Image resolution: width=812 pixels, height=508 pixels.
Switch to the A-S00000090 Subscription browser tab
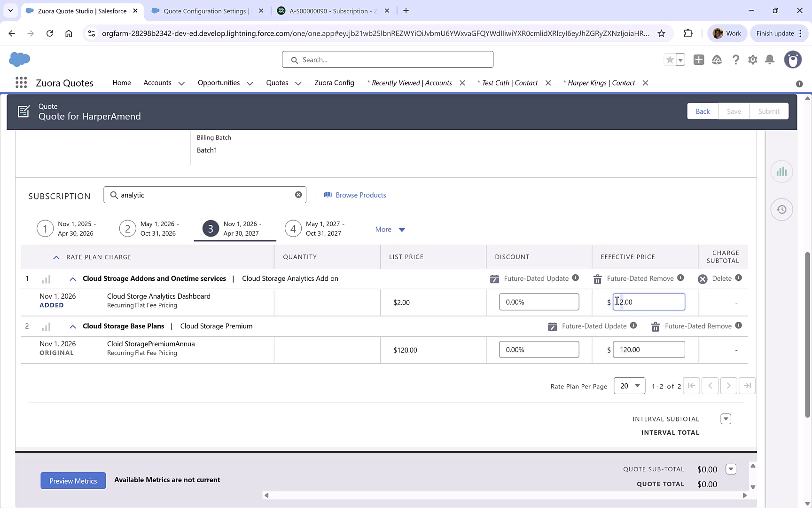pos(329,10)
